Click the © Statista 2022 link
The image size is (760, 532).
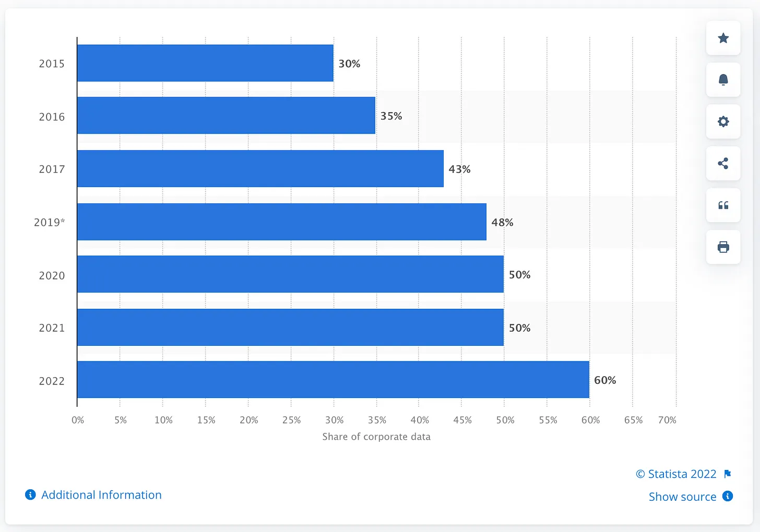point(676,474)
